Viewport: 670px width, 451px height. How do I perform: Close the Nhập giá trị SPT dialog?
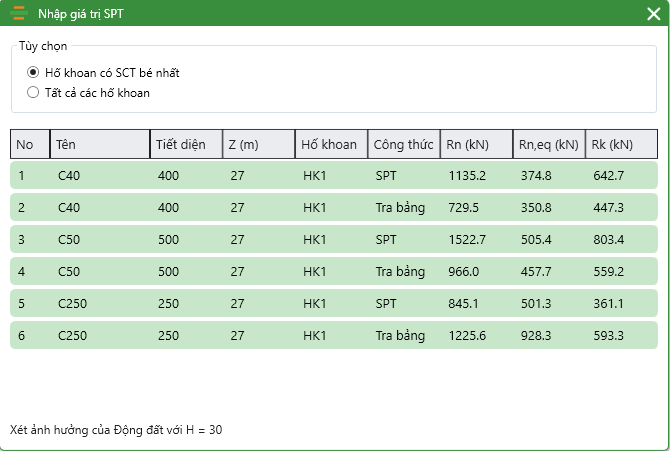pyautogui.click(x=653, y=14)
